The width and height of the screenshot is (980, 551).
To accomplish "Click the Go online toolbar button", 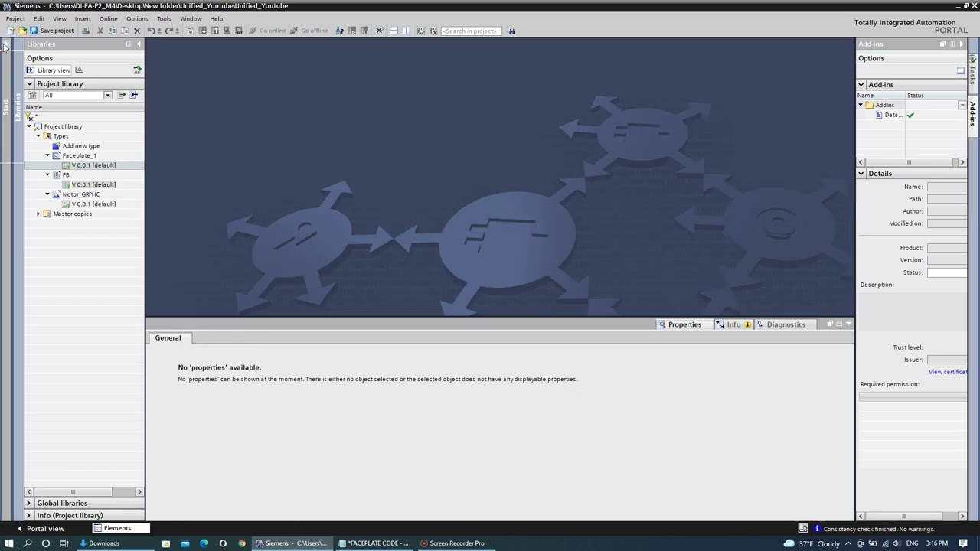I will point(267,31).
